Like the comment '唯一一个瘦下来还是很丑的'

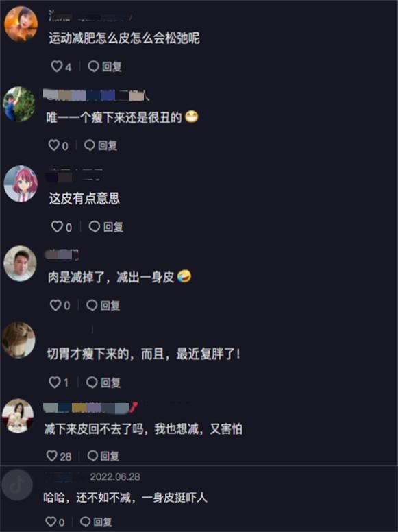(x=58, y=145)
